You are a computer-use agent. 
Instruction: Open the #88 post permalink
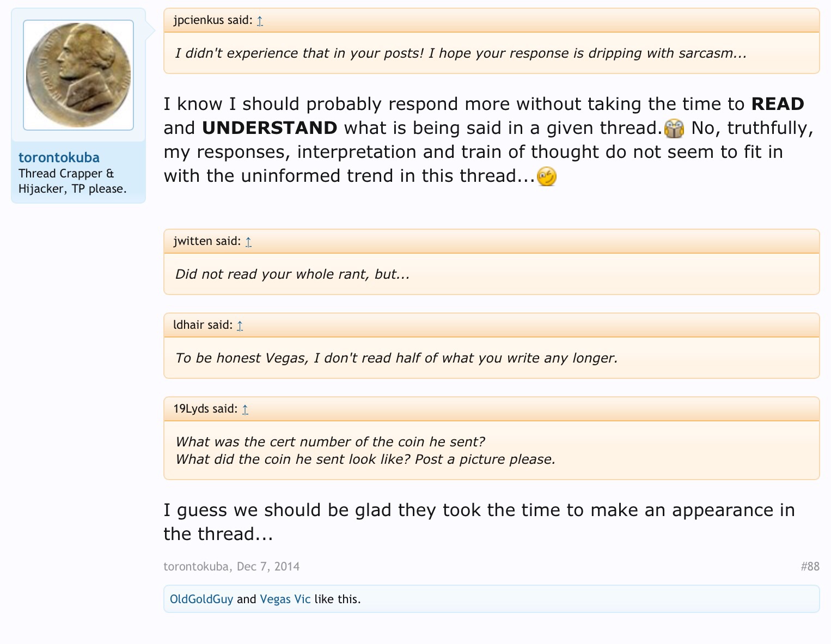810,567
